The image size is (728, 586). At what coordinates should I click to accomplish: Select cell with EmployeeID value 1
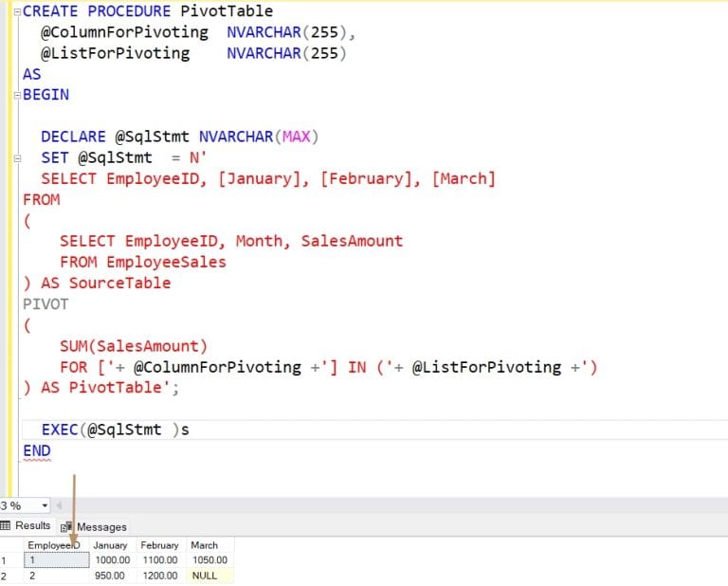56,560
